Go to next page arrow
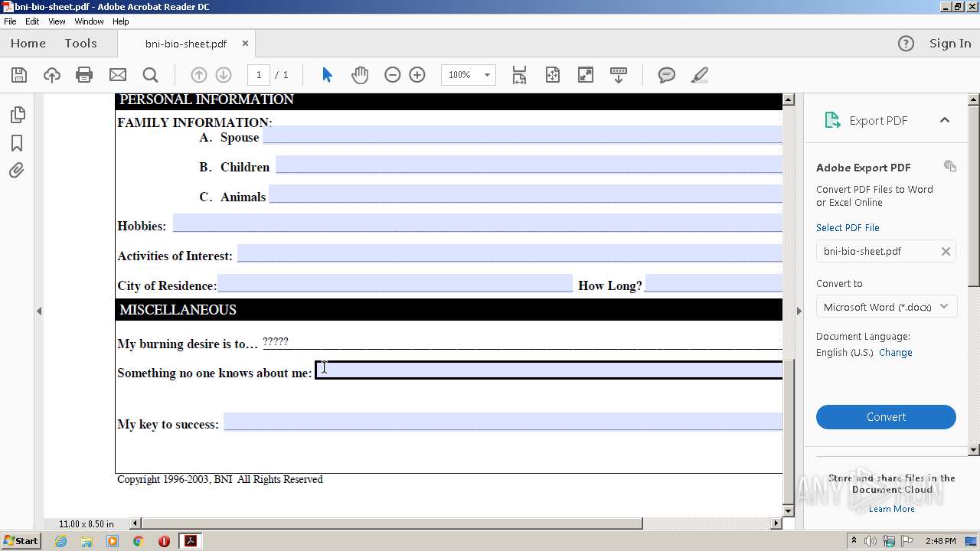Screen dimensions: 980x551 224,75
